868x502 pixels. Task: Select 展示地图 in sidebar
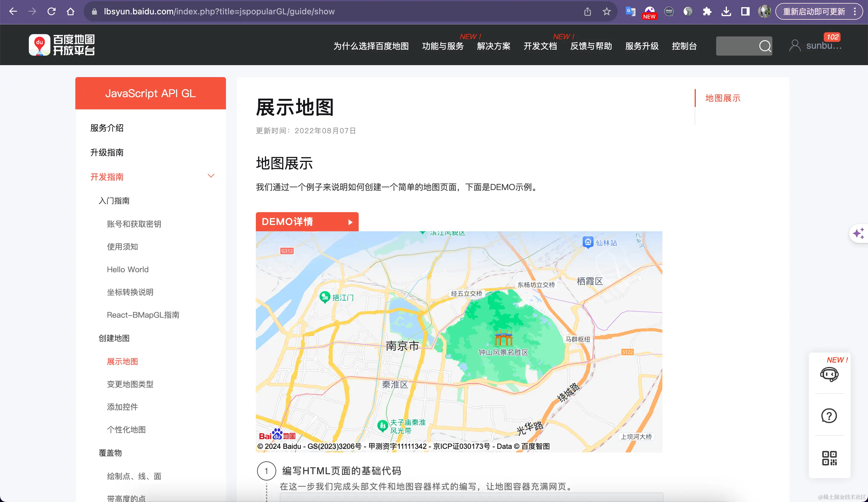(x=122, y=361)
